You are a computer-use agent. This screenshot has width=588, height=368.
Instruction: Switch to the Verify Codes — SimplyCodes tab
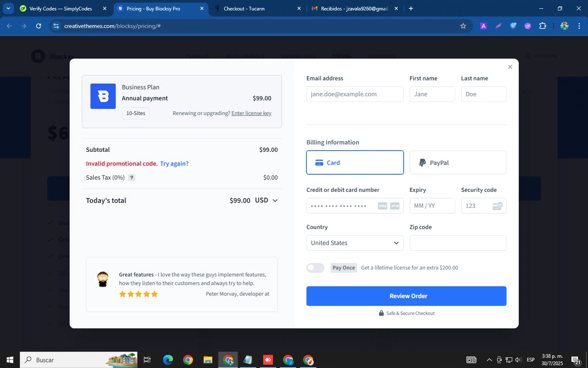[61, 8]
